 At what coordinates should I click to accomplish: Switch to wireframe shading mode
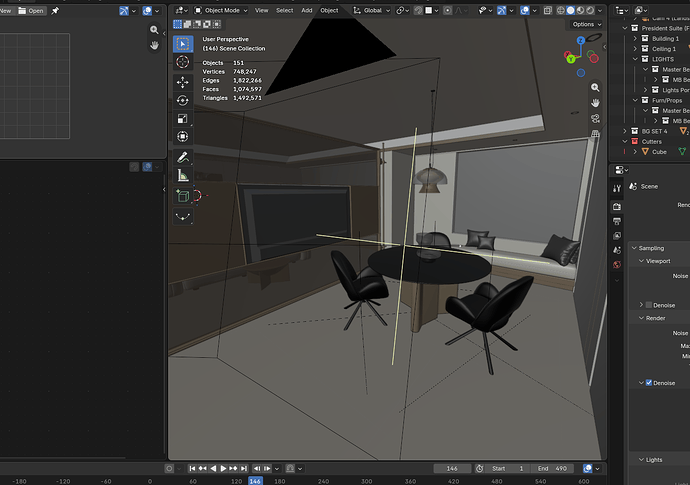pos(561,10)
